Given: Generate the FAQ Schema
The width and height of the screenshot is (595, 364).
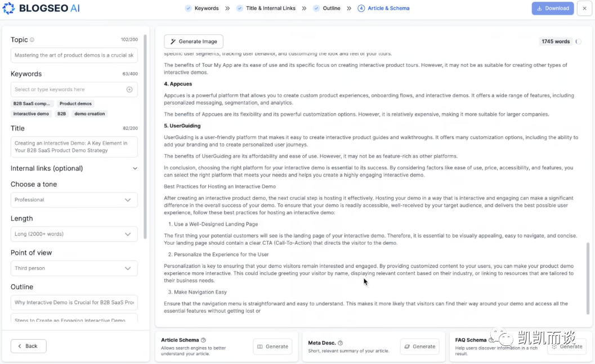Looking at the screenshot, I should [567, 347].
